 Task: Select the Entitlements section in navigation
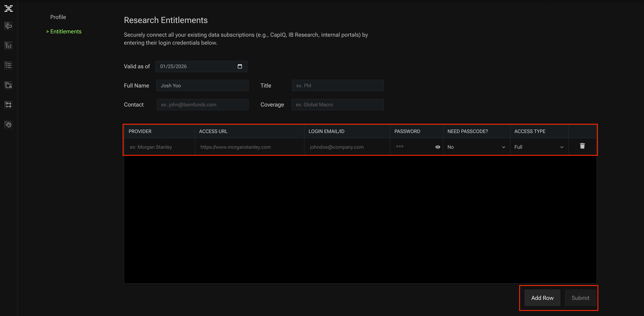click(x=66, y=31)
